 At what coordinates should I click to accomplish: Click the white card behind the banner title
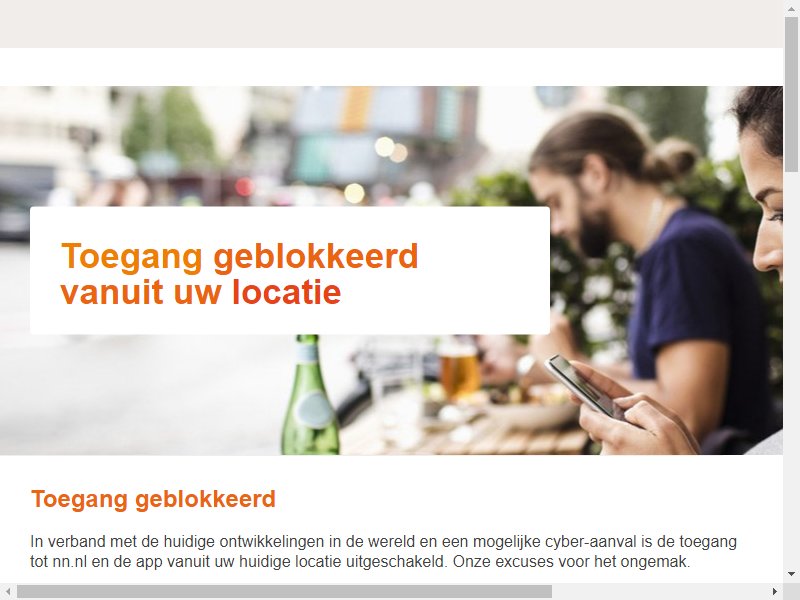coord(290,270)
